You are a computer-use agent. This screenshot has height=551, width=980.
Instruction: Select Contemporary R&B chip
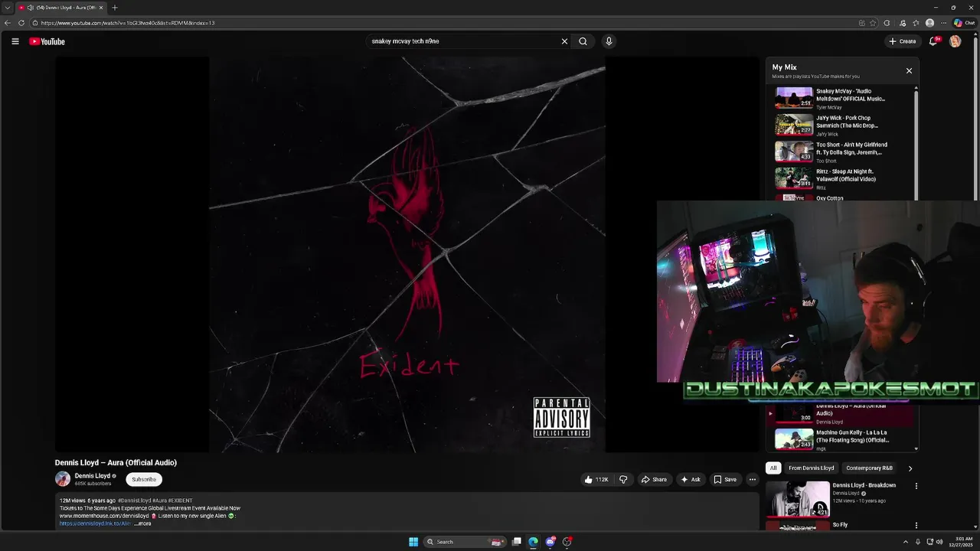[869, 468]
